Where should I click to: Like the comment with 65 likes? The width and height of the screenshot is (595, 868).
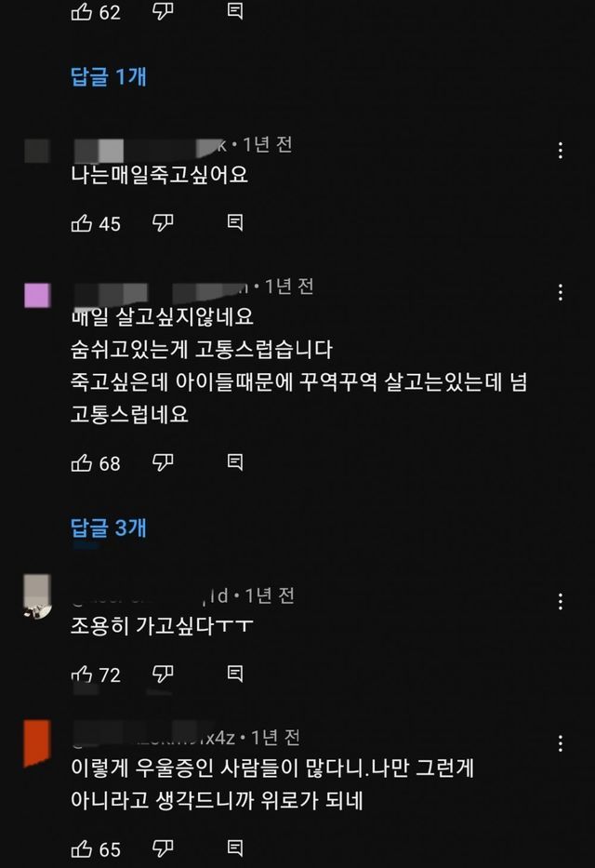click(81, 848)
